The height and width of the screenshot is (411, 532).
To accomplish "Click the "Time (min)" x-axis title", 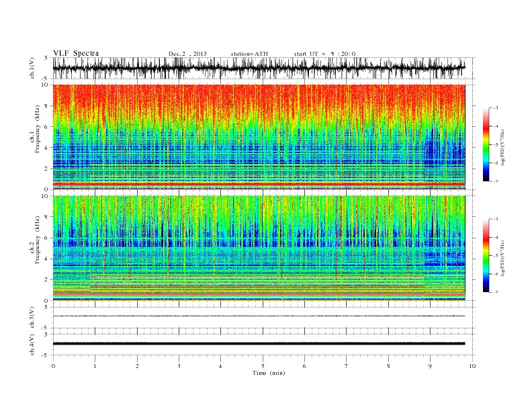I will (x=269, y=373).
